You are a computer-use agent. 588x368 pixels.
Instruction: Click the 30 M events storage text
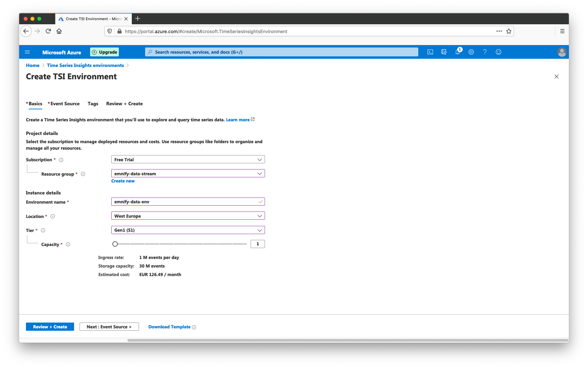coord(152,266)
